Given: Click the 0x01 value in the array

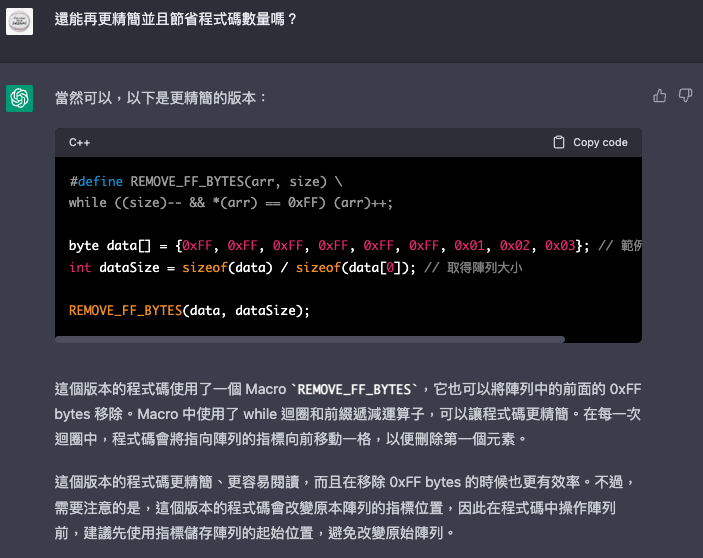Looking at the screenshot, I should point(469,246).
